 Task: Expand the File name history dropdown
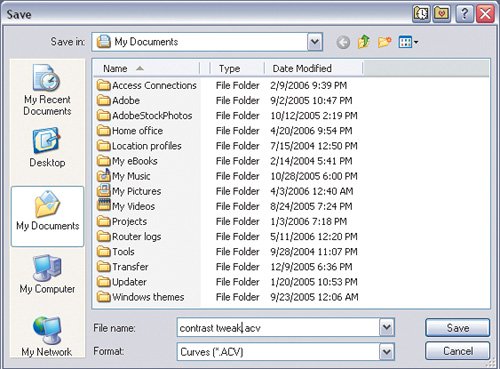point(387,327)
